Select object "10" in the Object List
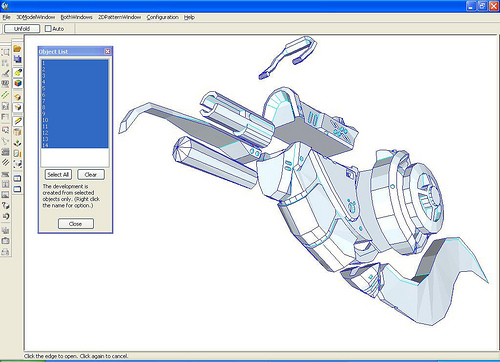The height and width of the screenshot is (362, 500). [75, 120]
